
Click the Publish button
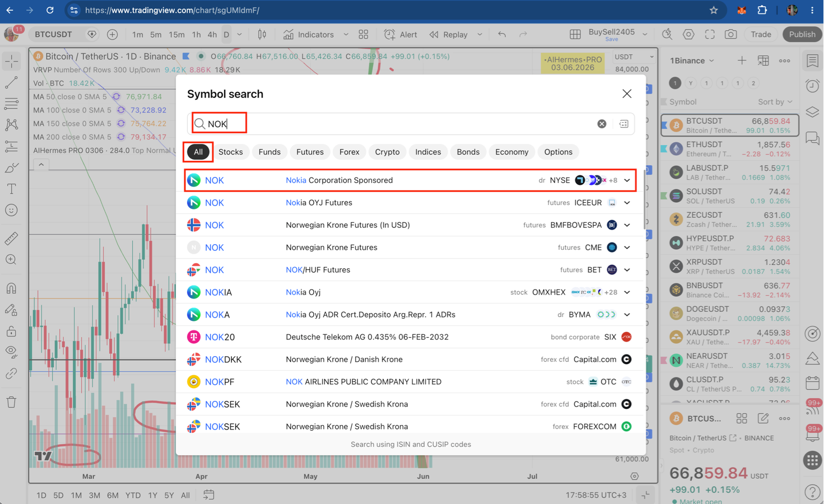pos(802,35)
